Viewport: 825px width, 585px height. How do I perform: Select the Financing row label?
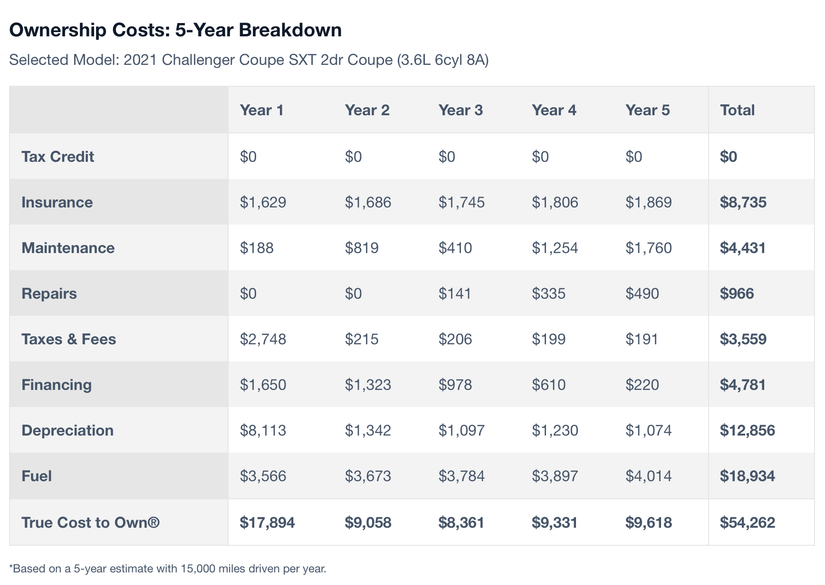tap(56, 385)
